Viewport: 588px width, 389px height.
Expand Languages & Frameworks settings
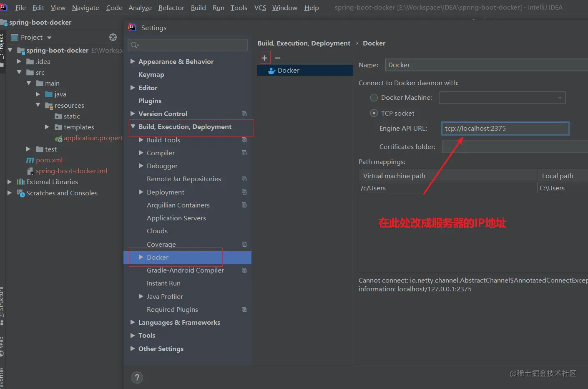133,322
